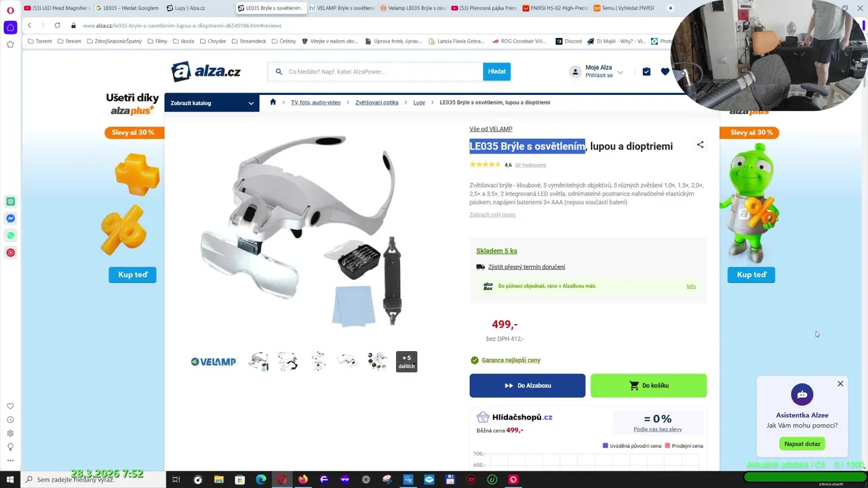Open the orders checklist icon in header
Viewport: 868px width, 488px height.
tap(646, 71)
